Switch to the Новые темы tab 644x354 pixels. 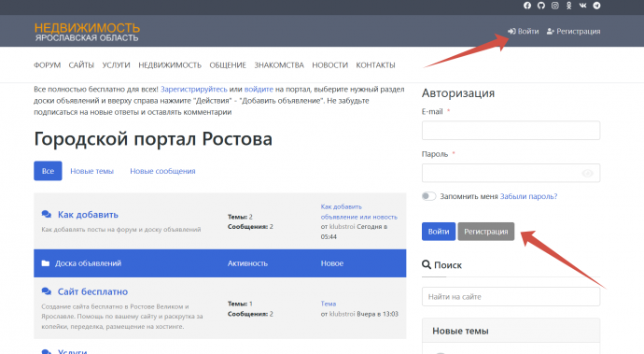(x=91, y=171)
